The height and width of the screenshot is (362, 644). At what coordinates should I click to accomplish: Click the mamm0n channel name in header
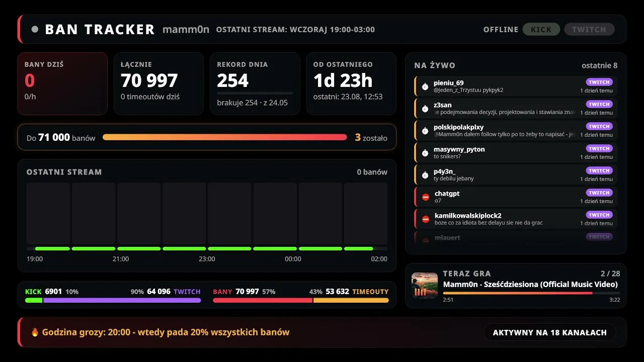point(186,29)
